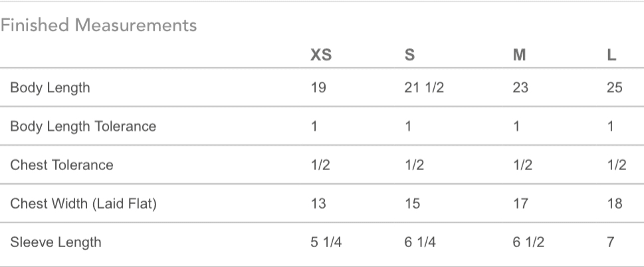Viewport: 644px width, 267px height.
Task: Click the M Chest Width value 17
Action: click(520, 203)
